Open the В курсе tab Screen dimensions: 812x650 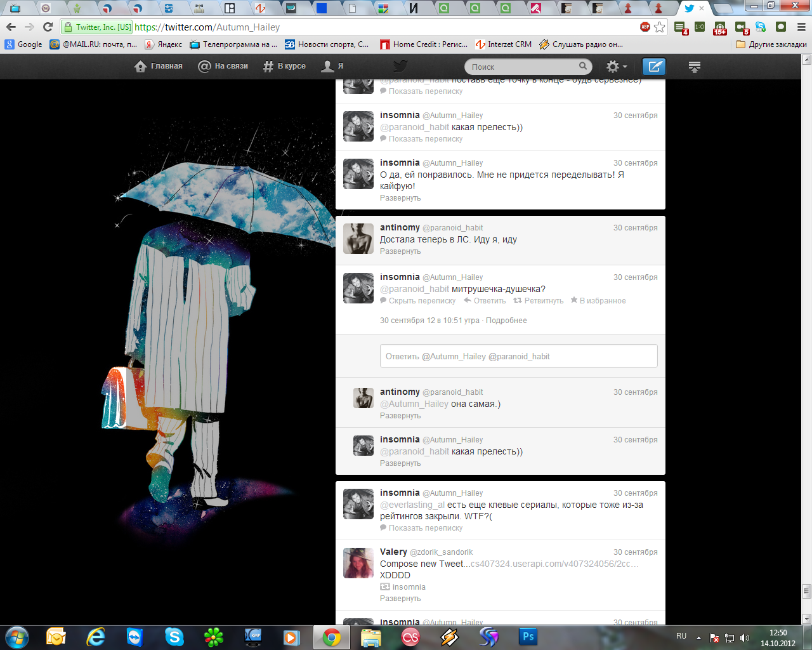coord(284,66)
